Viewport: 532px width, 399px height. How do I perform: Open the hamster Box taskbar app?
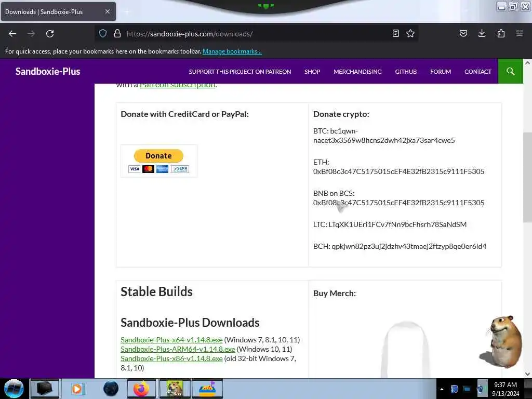[175, 389]
